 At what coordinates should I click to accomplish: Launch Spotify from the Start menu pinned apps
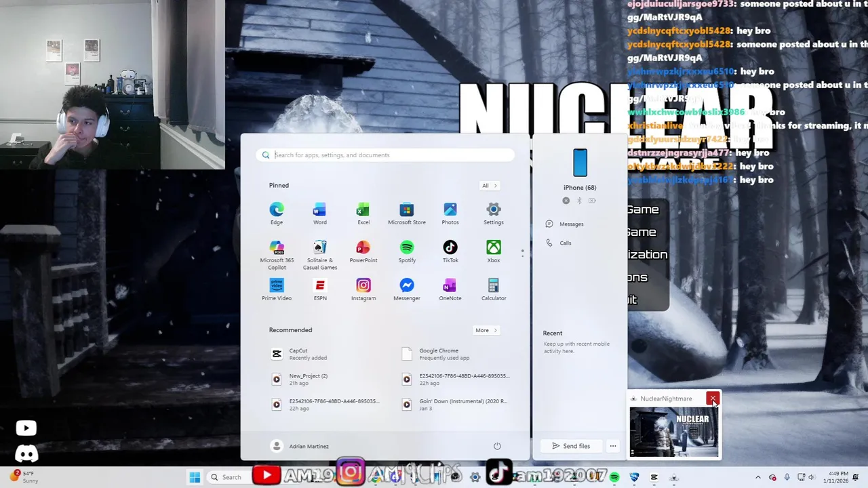pyautogui.click(x=407, y=251)
